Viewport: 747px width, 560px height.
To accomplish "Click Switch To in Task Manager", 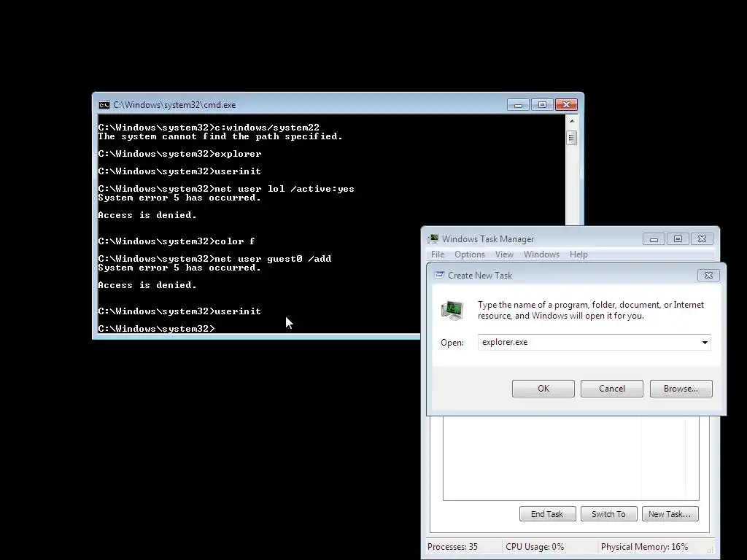I will [608, 514].
